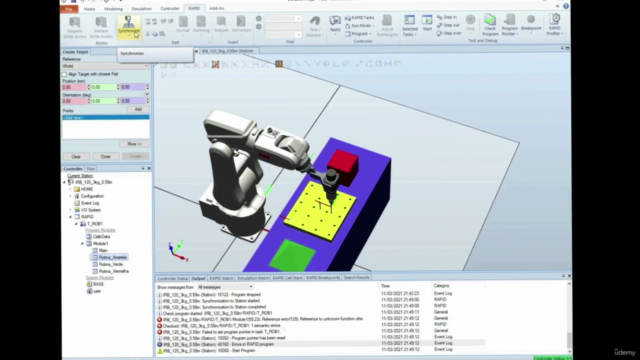Open the Selected Tasks dropdown
This screenshot has width=640, height=360.
coord(409,26)
